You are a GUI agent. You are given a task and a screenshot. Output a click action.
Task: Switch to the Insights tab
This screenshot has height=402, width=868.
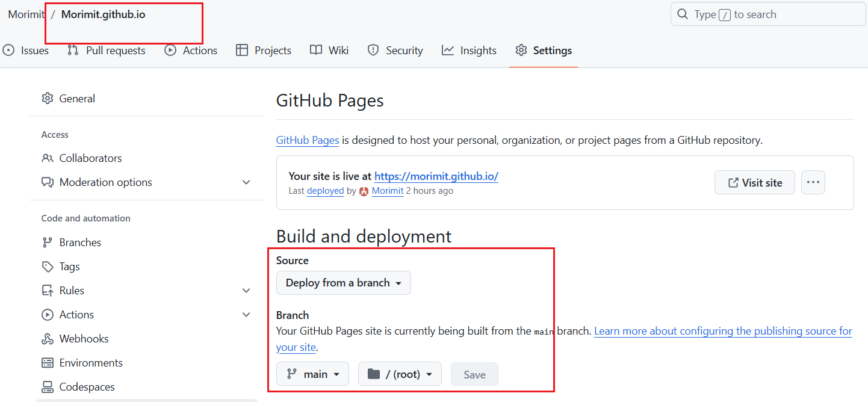(469, 51)
